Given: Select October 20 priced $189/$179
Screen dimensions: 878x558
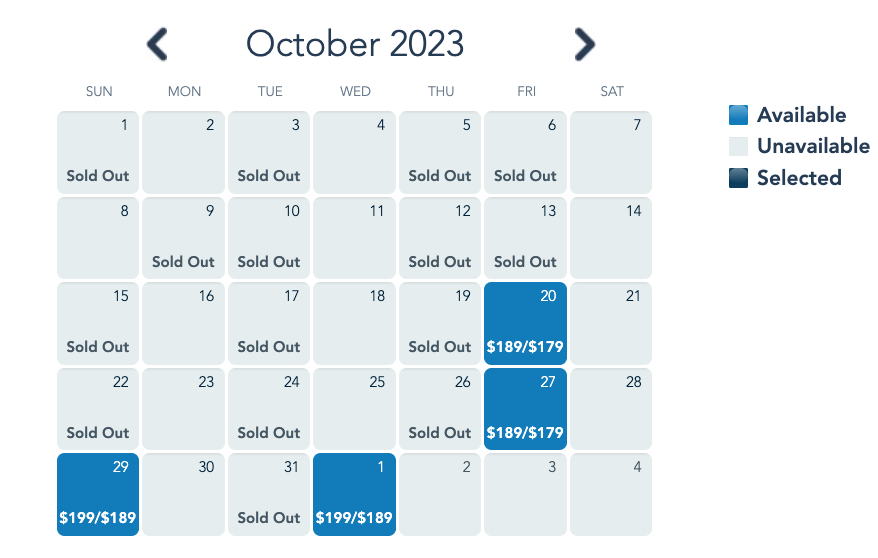Looking at the screenshot, I should [x=525, y=323].
